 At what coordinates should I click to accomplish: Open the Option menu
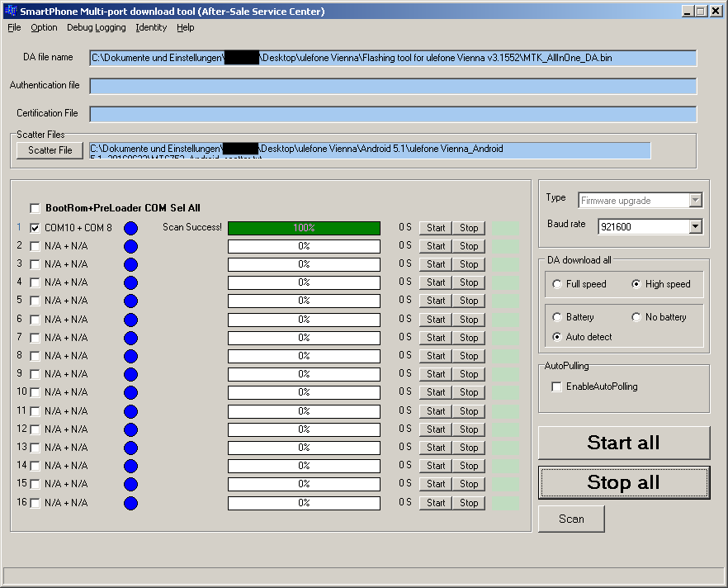44,27
